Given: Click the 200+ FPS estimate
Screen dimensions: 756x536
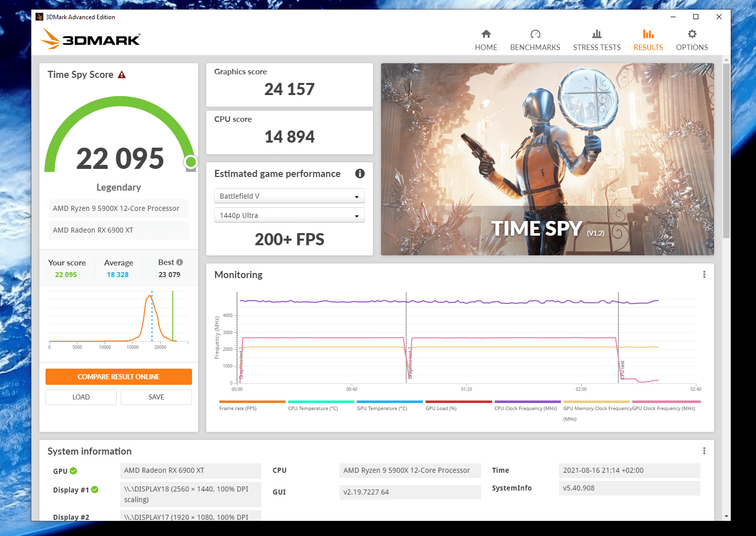Looking at the screenshot, I should pyautogui.click(x=290, y=239).
